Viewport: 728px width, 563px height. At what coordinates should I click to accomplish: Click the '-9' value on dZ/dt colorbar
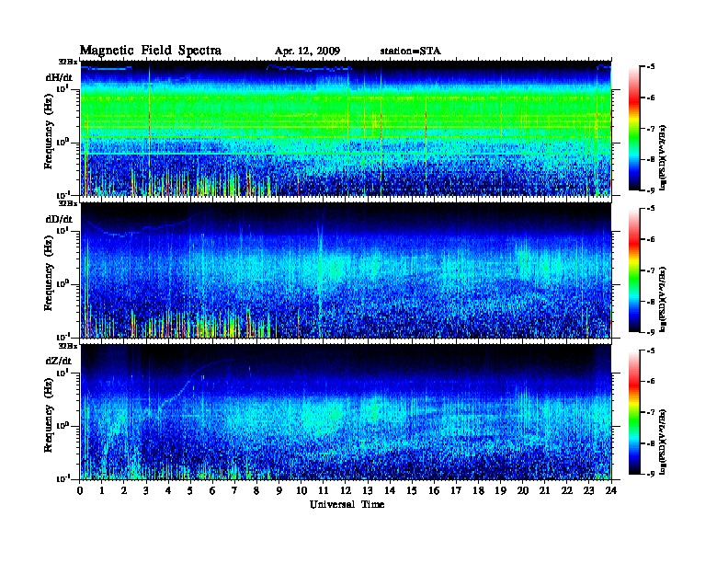pyautogui.click(x=650, y=474)
